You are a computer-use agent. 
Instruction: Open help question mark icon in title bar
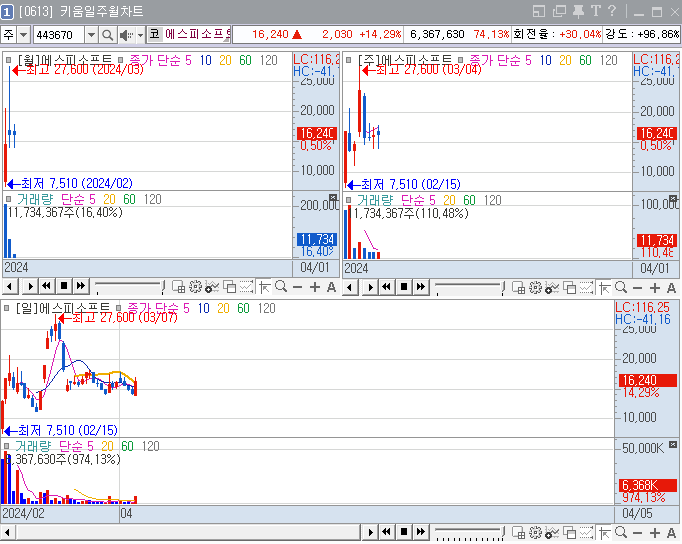tap(612, 11)
